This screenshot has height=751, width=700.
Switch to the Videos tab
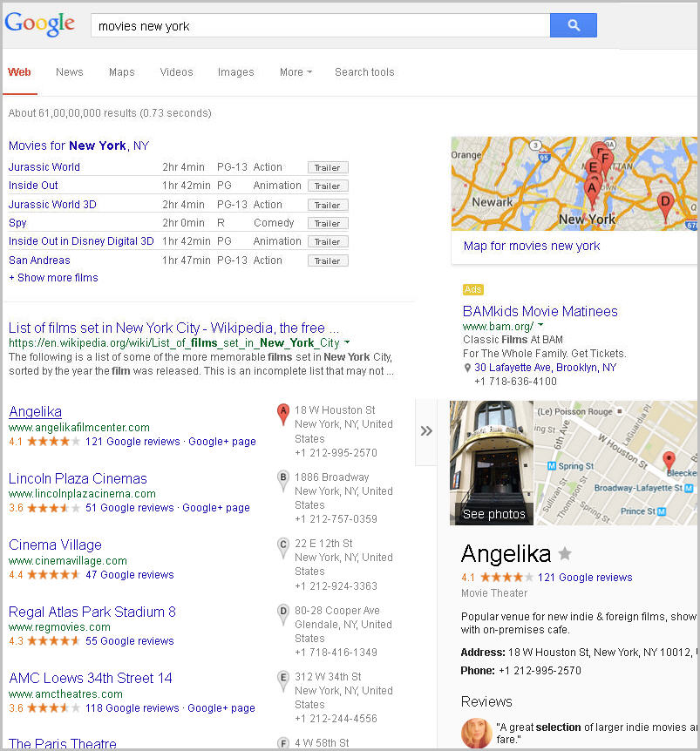click(x=176, y=72)
